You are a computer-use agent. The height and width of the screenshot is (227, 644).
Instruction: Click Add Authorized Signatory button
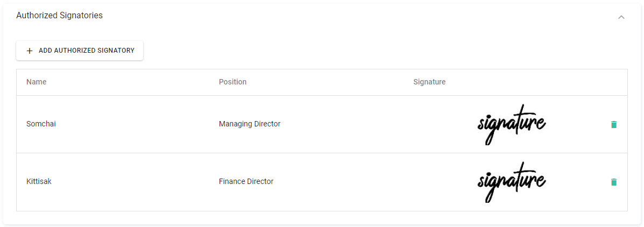[x=80, y=51]
